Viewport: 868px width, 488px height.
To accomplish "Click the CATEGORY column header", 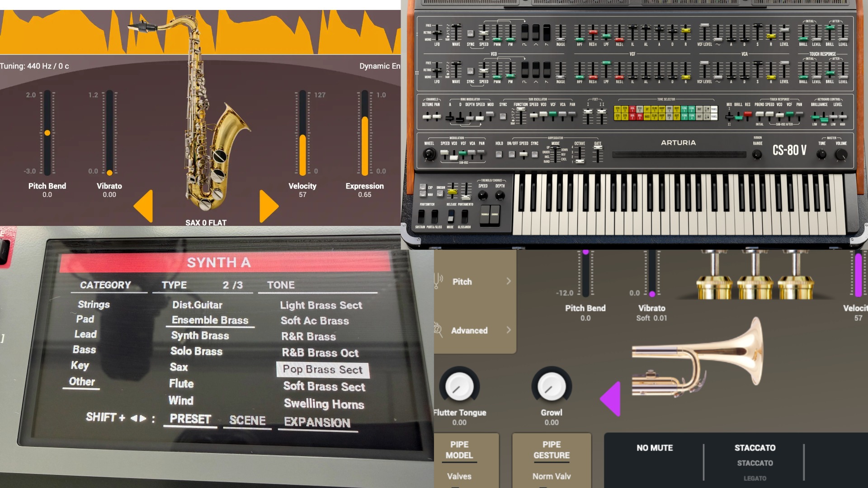I will 105,285.
